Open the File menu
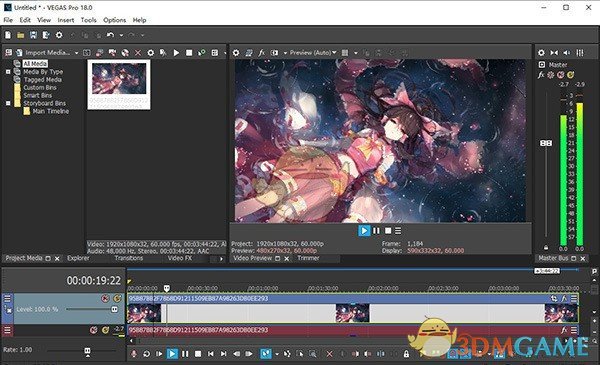 [8, 20]
